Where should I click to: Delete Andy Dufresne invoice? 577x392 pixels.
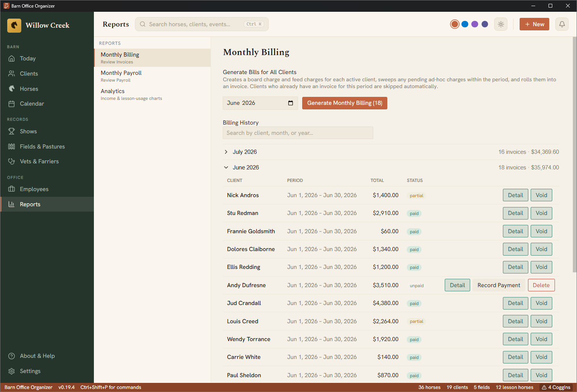(541, 285)
